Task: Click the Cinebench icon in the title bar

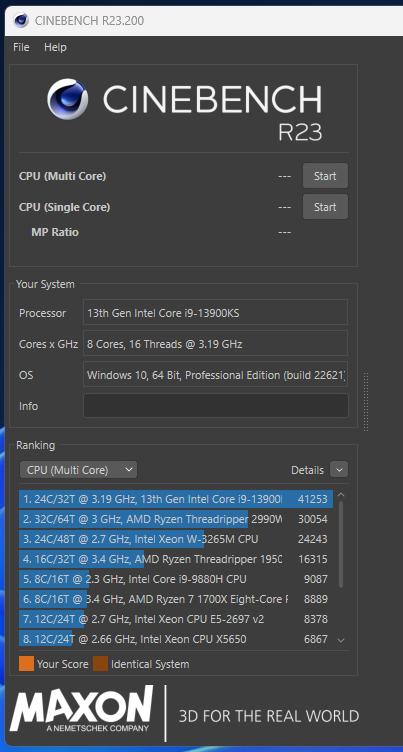Action: click(21, 21)
